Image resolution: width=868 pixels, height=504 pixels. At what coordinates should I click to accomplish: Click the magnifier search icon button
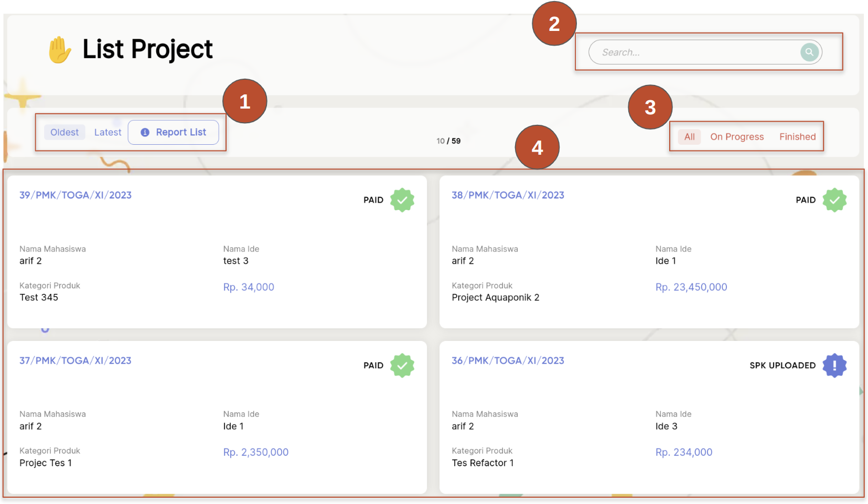click(809, 52)
